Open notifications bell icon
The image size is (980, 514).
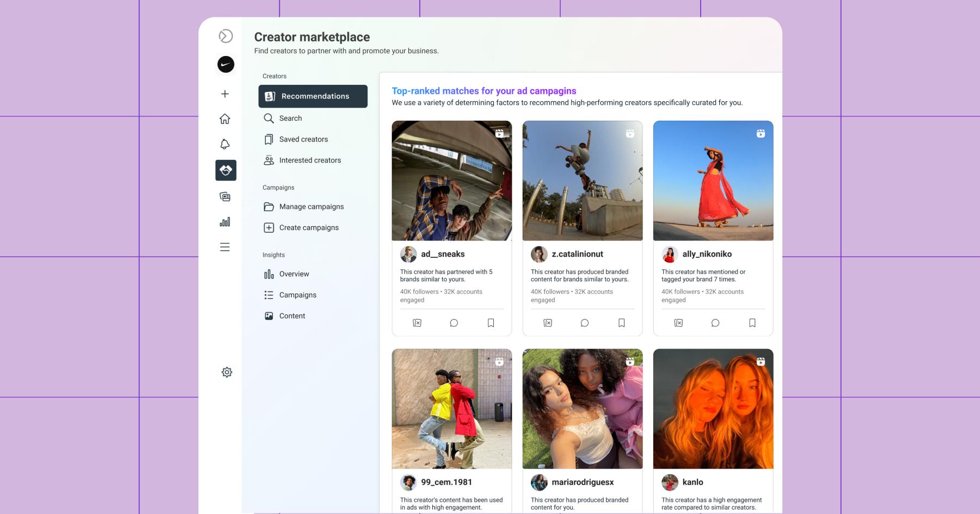click(225, 144)
